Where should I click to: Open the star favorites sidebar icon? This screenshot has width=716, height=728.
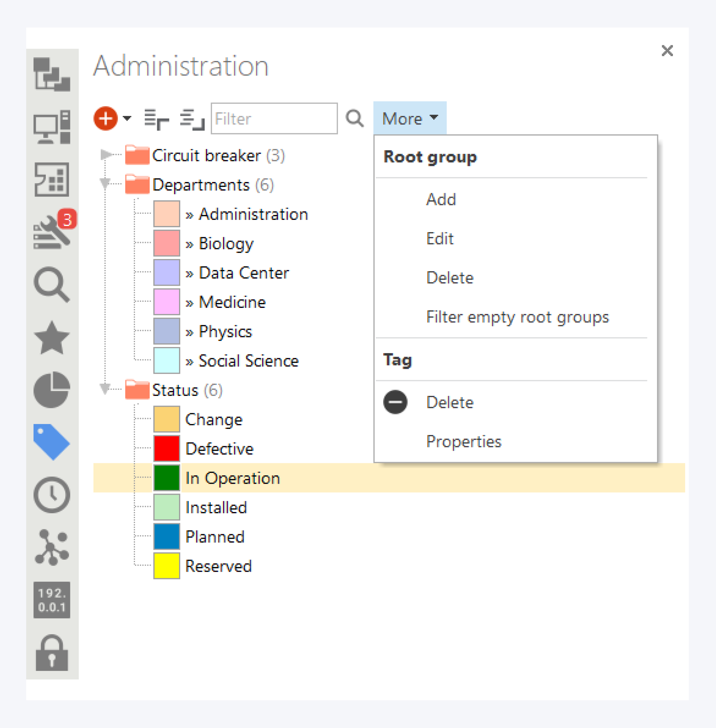click(x=52, y=338)
